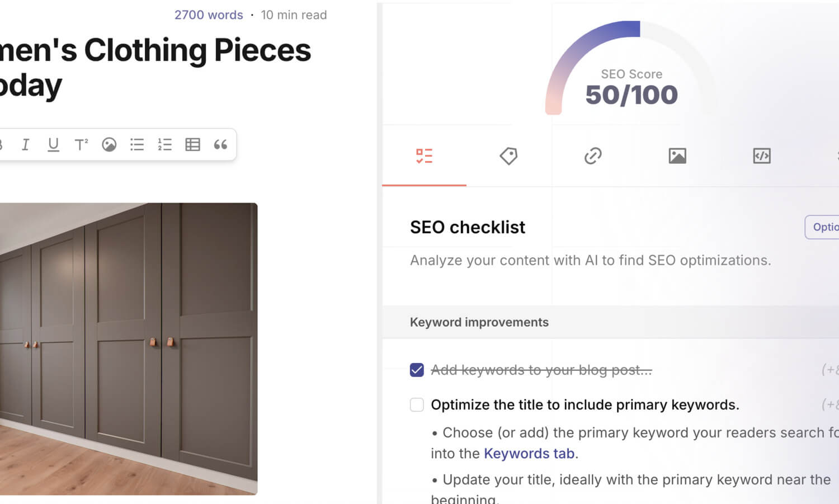Open the text color palette icon

tap(109, 145)
